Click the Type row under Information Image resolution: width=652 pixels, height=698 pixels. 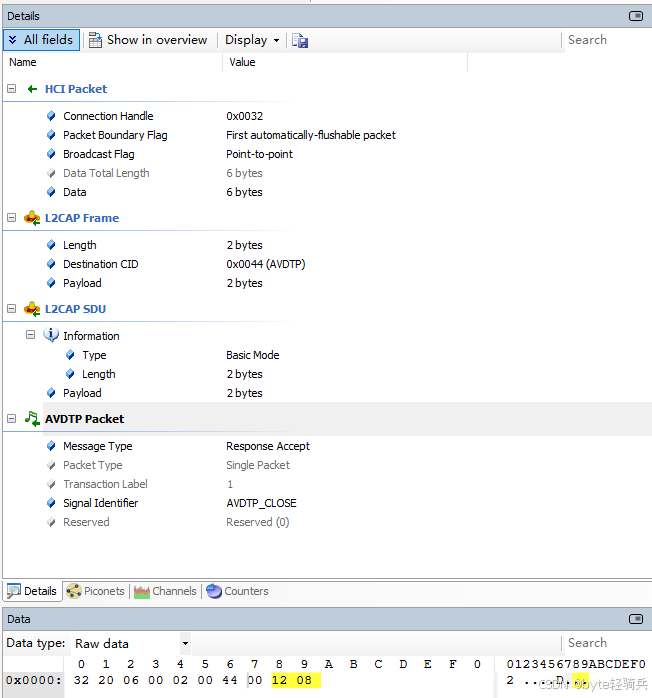tap(327, 355)
